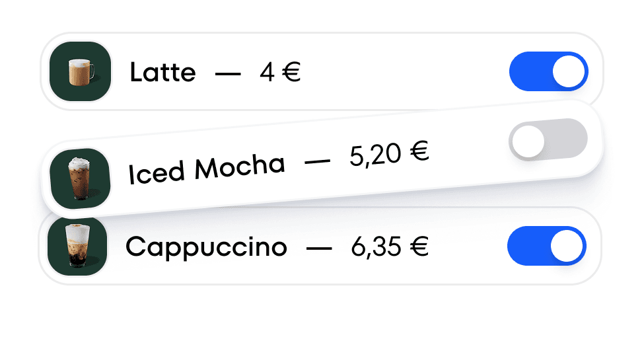Click the Cappuccino layered glass icon
Image resolution: width=644 pixels, height=345 pixels.
click(x=77, y=246)
